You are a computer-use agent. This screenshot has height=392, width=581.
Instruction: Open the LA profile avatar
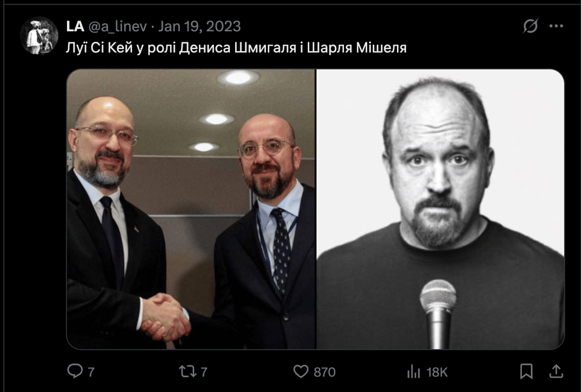(x=39, y=36)
